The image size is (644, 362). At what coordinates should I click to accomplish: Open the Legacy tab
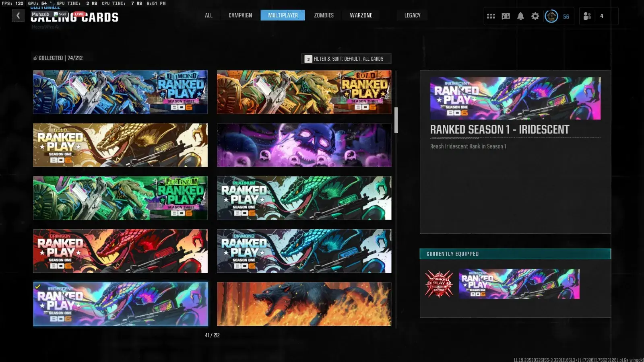coord(412,15)
